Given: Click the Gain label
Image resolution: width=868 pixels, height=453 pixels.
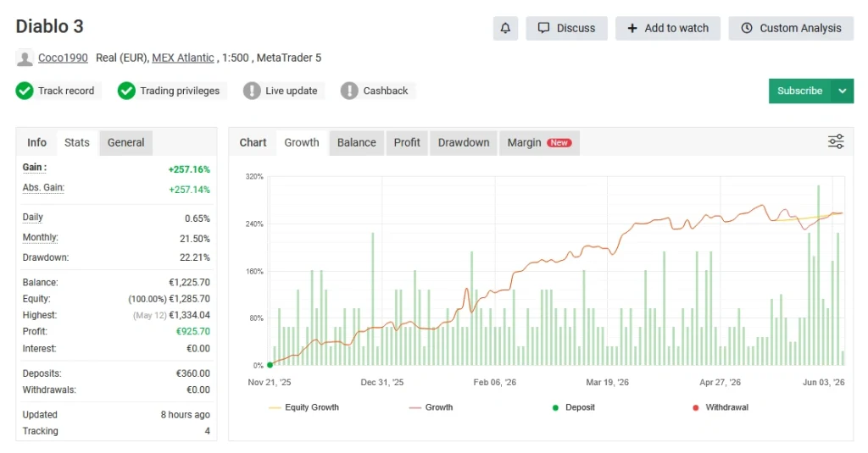Looking at the screenshot, I should [x=34, y=167].
